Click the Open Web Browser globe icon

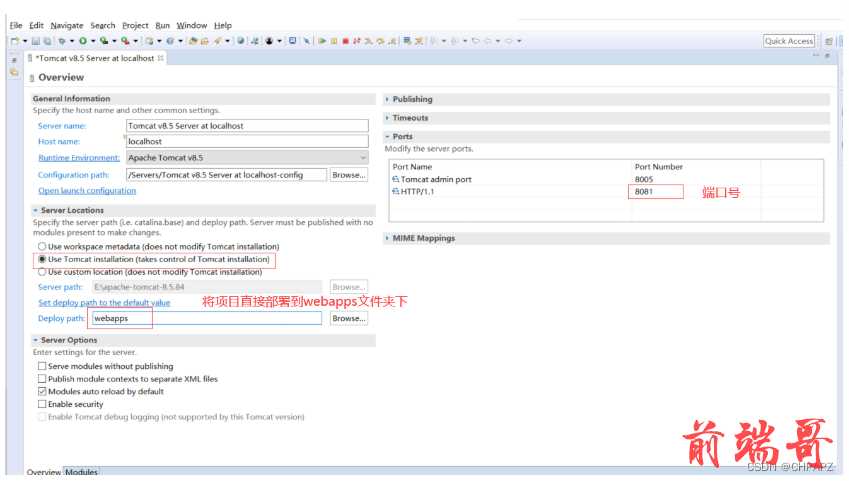240,41
